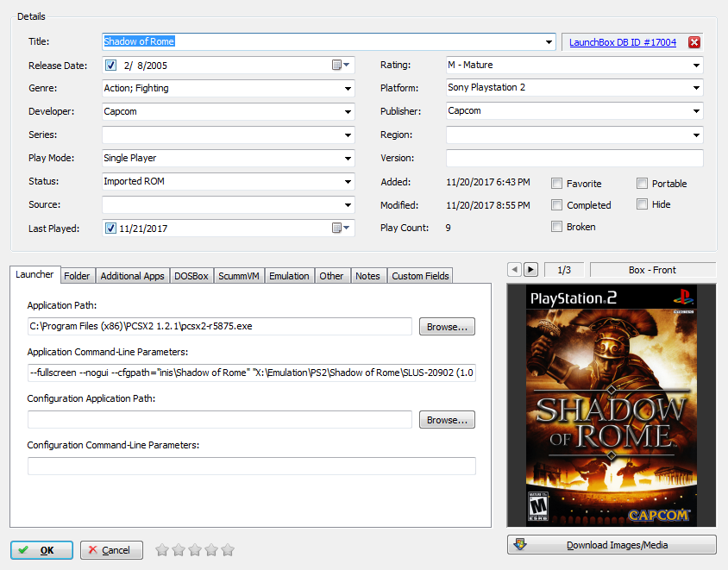
Task: Open the LaunchBox DB ID #17004 link
Action: 623,42
